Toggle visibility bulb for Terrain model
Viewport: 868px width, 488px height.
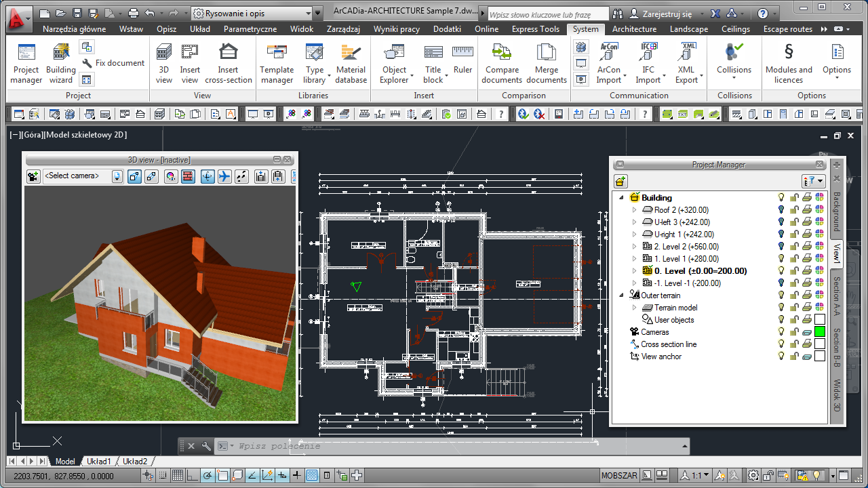point(781,308)
